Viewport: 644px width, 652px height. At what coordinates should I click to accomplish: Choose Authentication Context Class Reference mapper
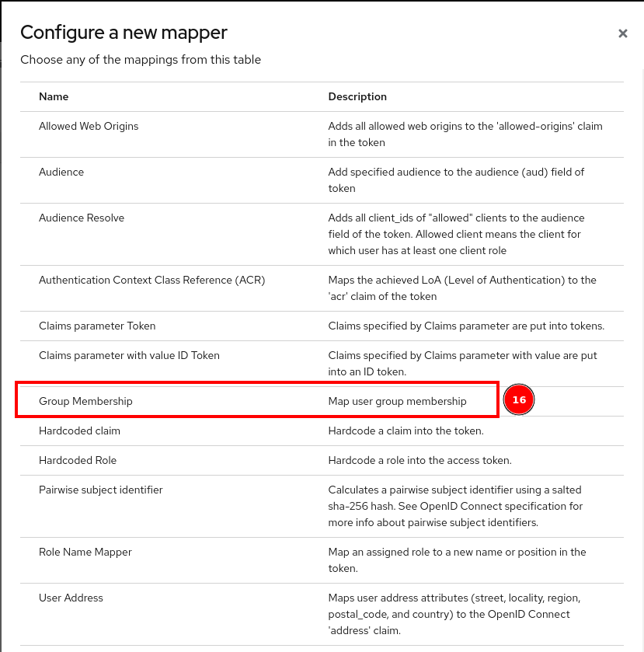tap(151, 279)
